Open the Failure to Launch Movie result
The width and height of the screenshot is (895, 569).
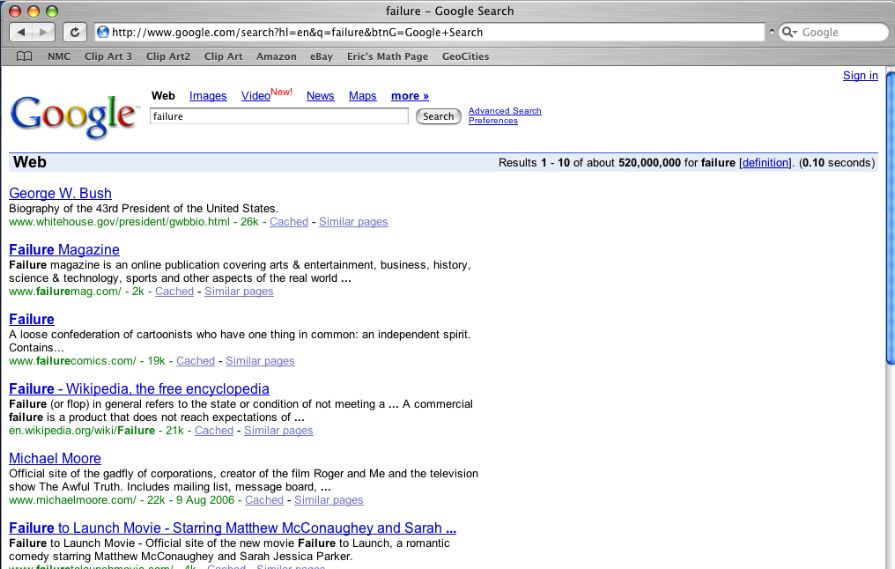232,528
